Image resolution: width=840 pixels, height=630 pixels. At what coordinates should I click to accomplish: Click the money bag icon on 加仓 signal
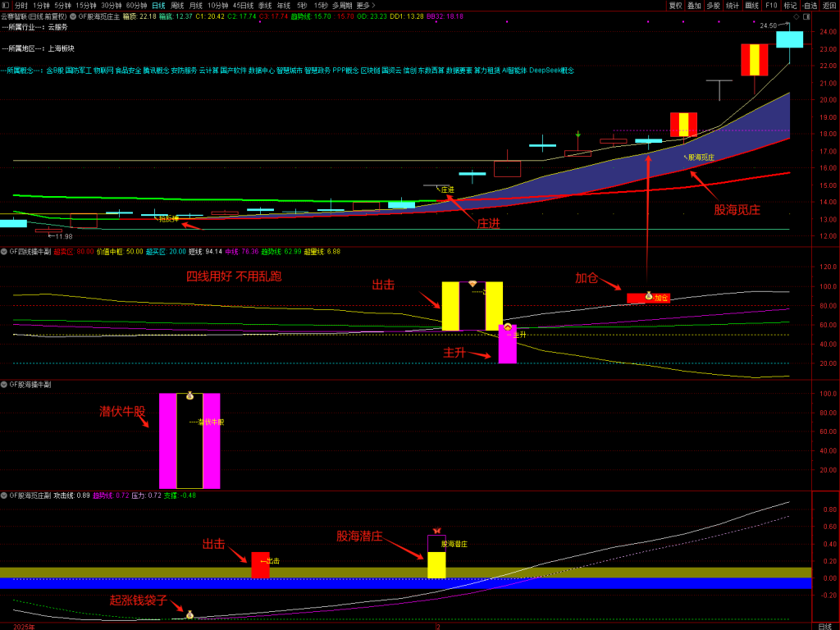click(x=648, y=295)
